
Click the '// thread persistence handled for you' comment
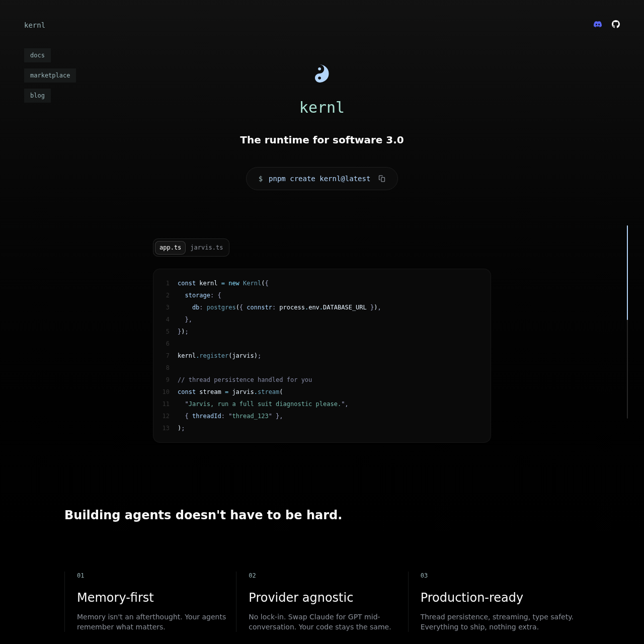point(245,380)
